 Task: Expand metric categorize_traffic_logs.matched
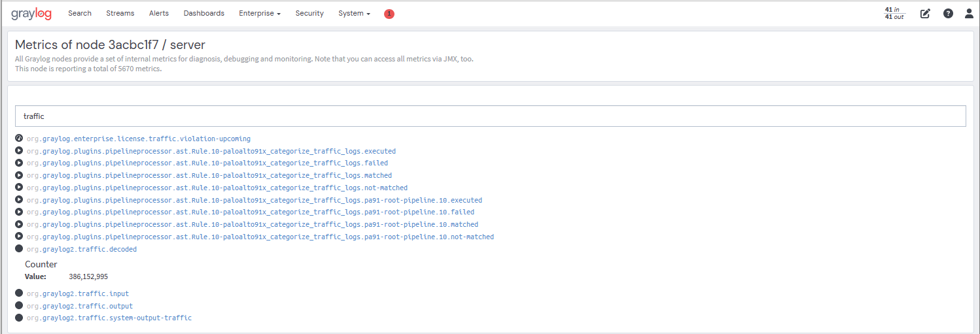[209, 175]
